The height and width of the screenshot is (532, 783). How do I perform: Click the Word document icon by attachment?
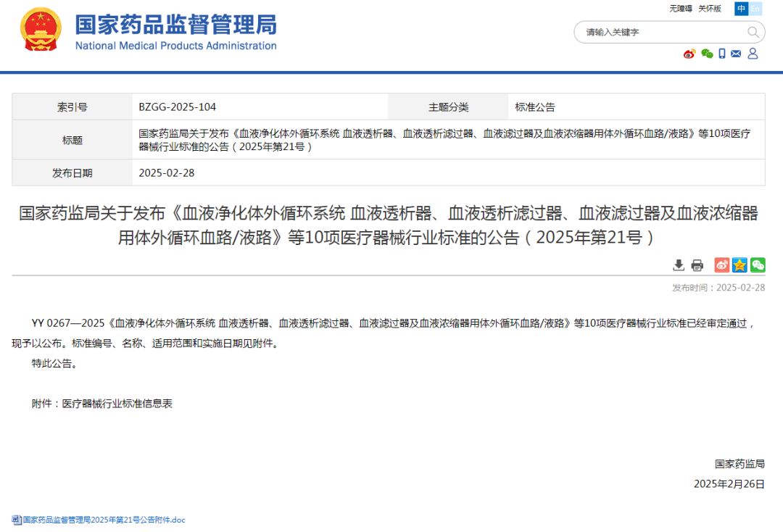point(17,520)
